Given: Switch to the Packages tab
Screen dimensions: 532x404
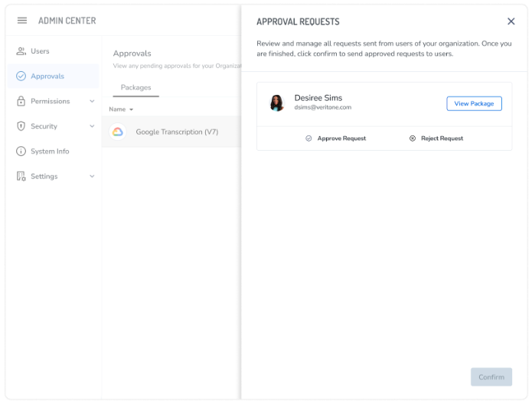Looking at the screenshot, I should point(135,88).
